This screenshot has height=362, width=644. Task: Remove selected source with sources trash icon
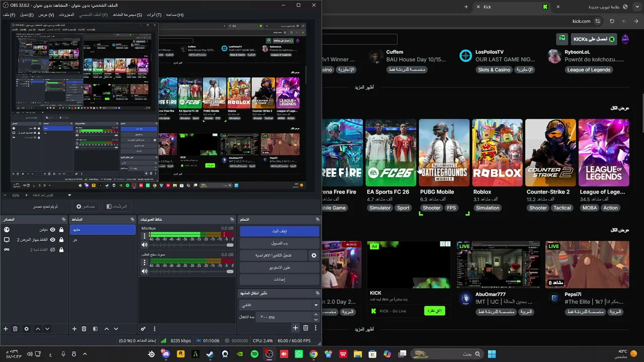[16, 329]
